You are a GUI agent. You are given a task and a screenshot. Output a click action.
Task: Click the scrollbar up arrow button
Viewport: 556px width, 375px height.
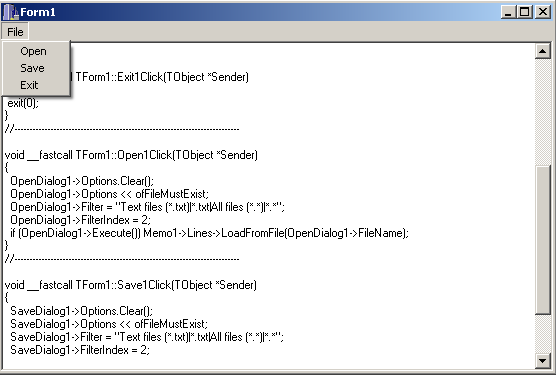click(542, 51)
